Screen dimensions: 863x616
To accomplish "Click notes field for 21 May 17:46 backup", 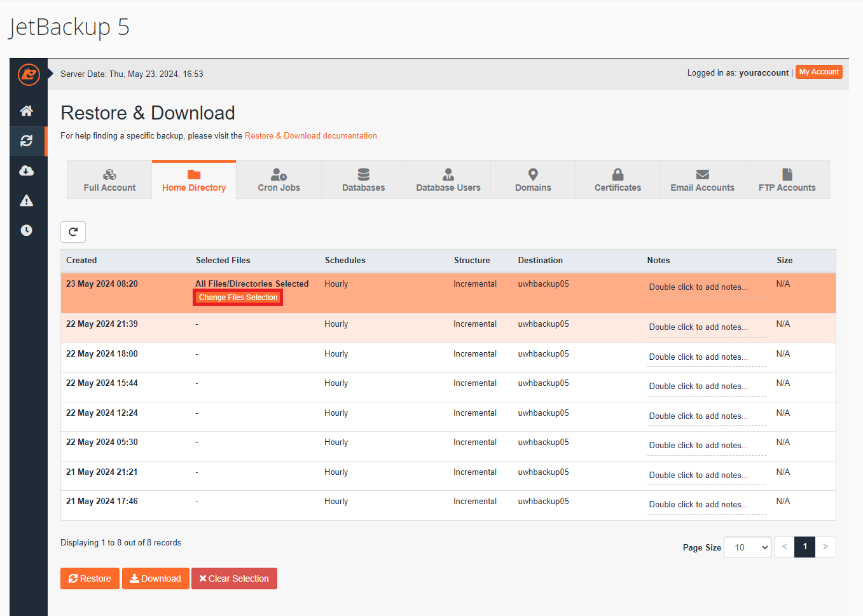I will (707, 505).
